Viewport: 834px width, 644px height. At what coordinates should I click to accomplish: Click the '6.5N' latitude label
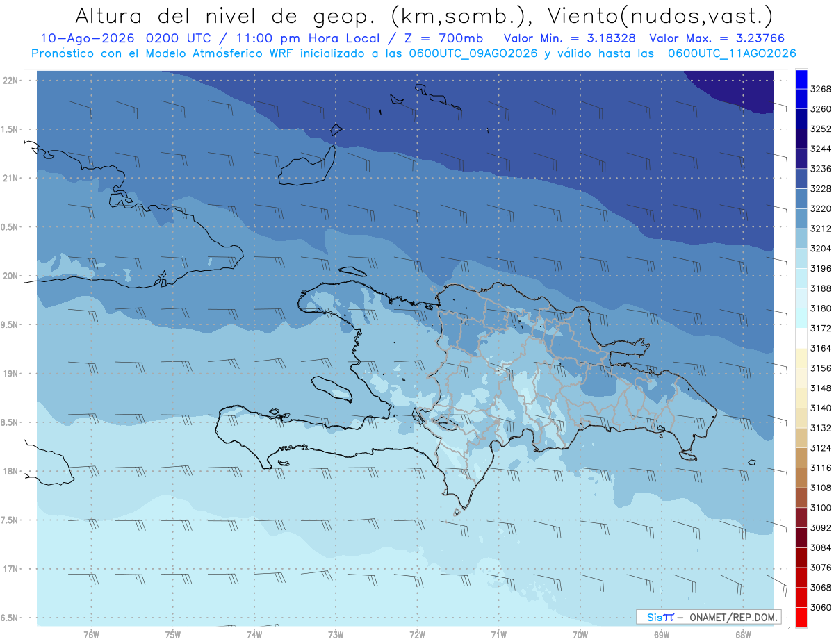pyautogui.click(x=9, y=618)
